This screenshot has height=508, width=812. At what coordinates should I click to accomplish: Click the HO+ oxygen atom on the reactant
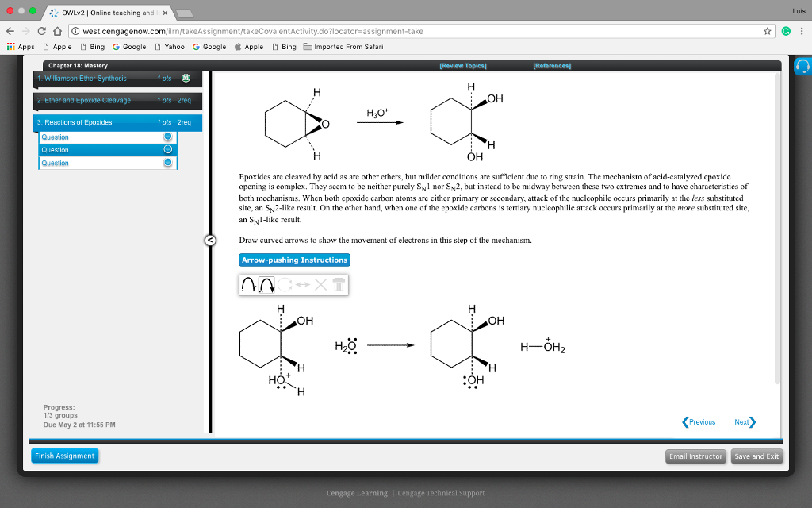pyautogui.click(x=280, y=380)
